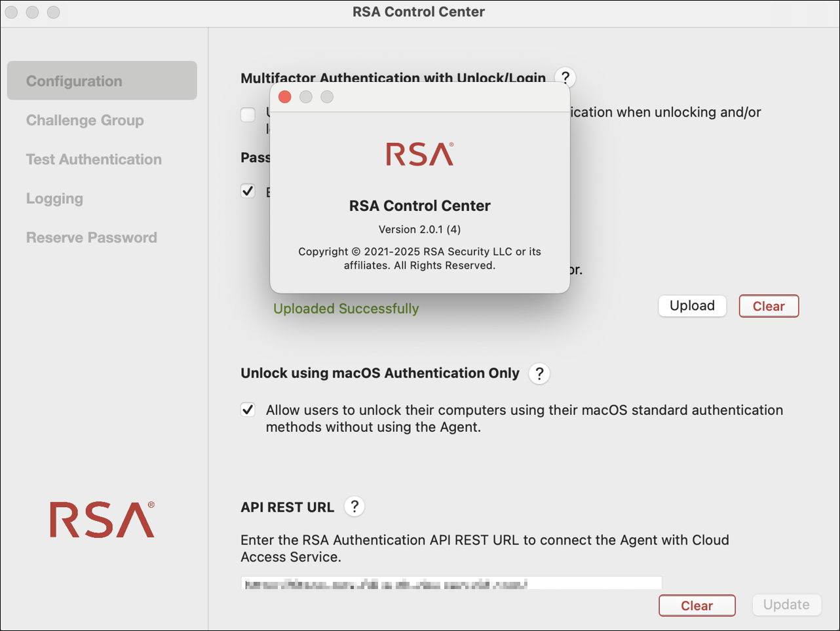The width and height of the screenshot is (840, 631).
Task: Open the Test Authentication section
Action: pos(94,159)
